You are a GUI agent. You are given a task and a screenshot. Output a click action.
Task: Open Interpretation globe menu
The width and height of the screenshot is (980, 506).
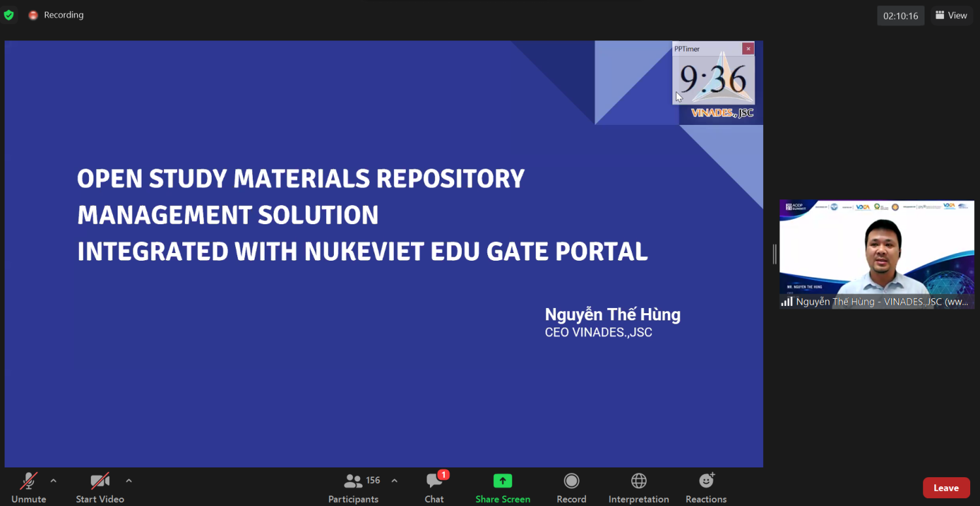tap(639, 488)
